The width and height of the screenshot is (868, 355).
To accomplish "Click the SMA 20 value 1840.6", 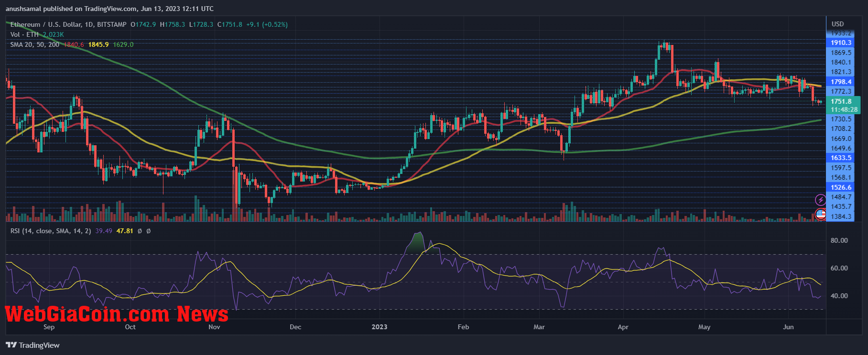I will click(x=74, y=44).
